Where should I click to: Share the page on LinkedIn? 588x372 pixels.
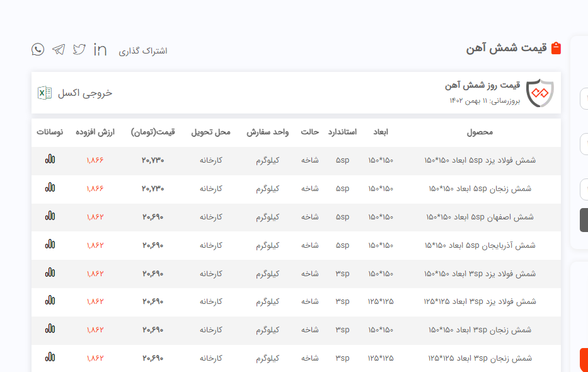(x=100, y=49)
